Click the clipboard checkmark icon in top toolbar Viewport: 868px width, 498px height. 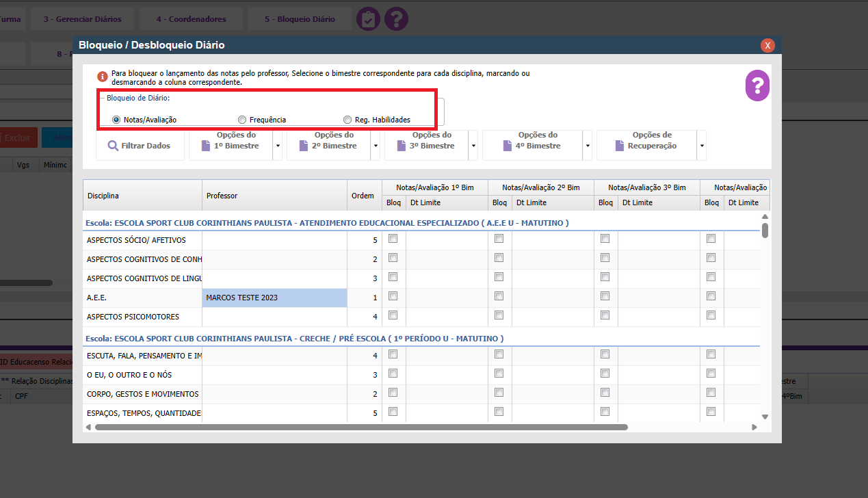pos(368,19)
